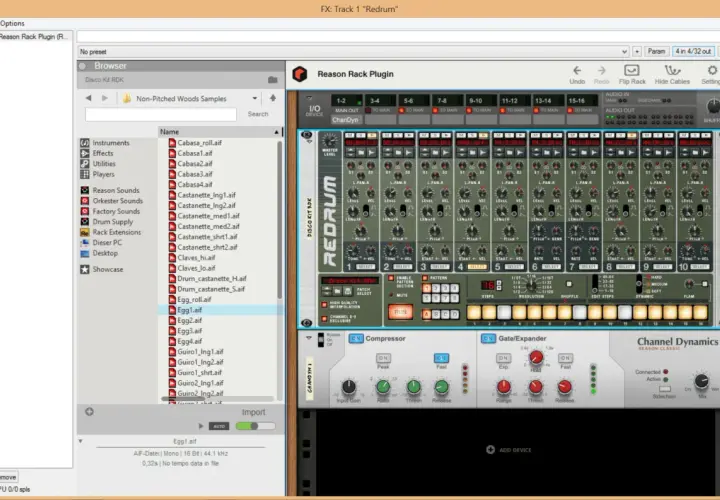Play sample preview in browser

(x=201, y=426)
